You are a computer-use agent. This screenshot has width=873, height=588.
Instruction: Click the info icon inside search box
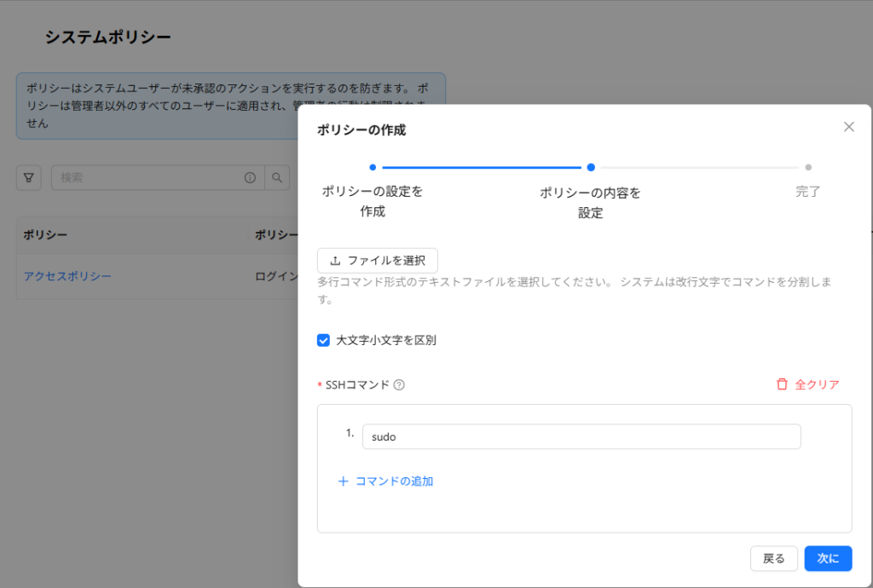click(x=250, y=177)
